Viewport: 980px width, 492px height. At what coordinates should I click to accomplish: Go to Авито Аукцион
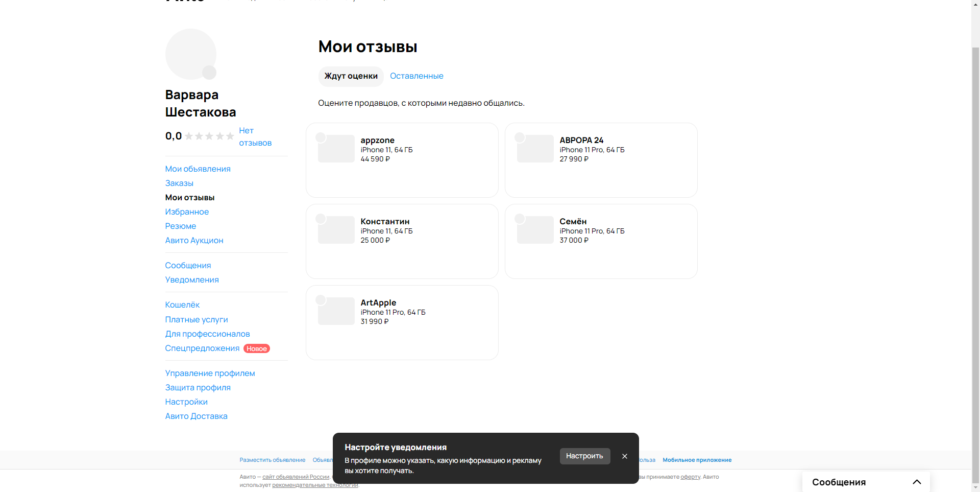coord(194,241)
